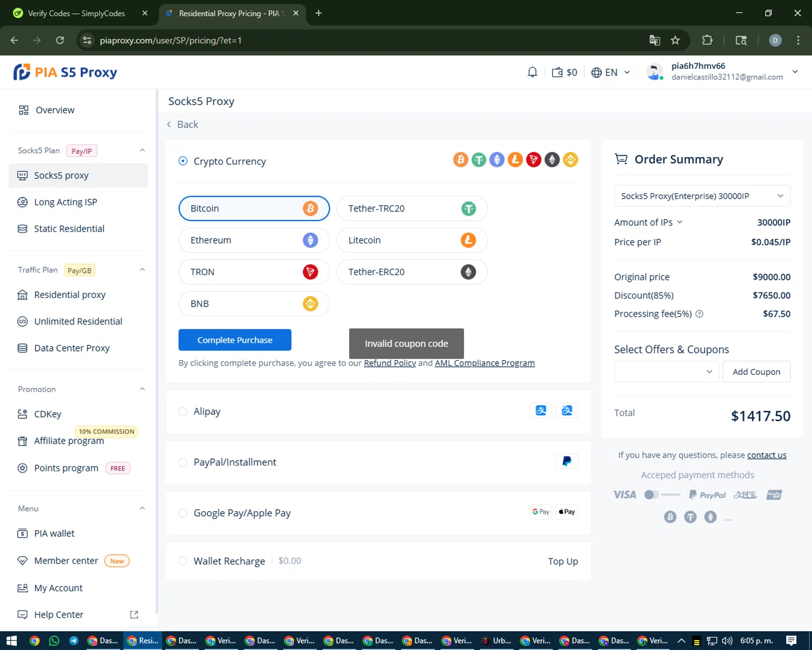Screen dimensions: 812x650
Task: Click external link icon beside Help Center
Action: pyautogui.click(x=134, y=615)
